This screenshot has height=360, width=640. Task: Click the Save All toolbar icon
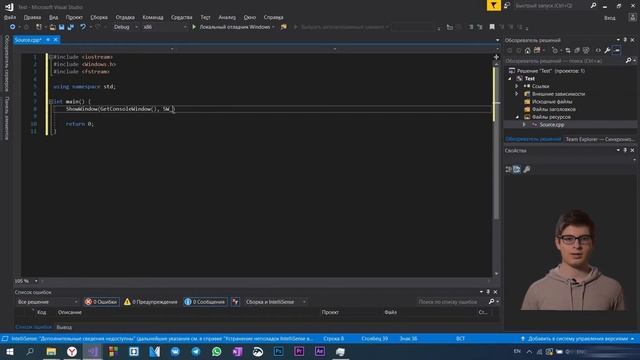click(x=71, y=27)
